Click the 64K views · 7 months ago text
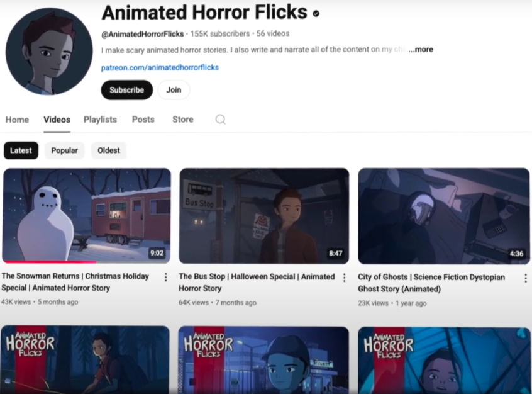Viewport: 532px width, 394px height. coord(218,303)
